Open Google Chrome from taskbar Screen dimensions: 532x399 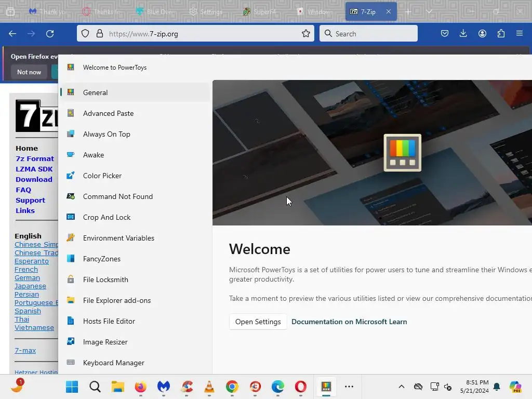click(232, 387)
